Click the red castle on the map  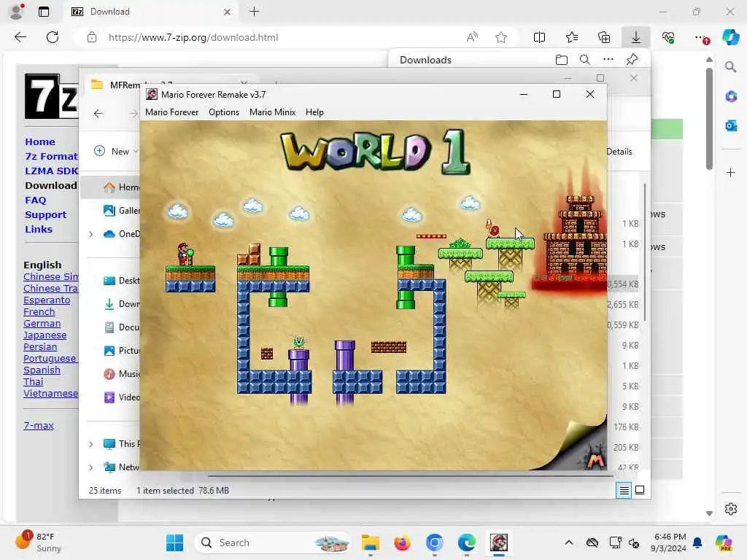pos(576,238)
